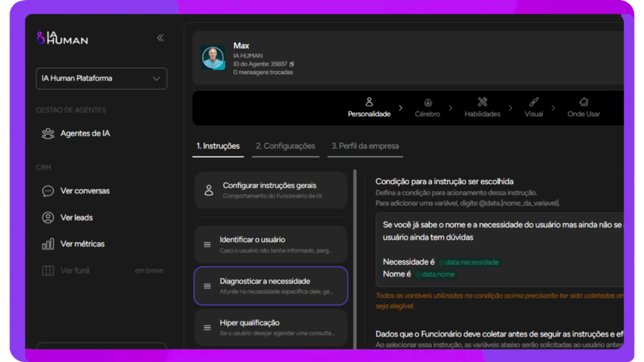Copy the agent ID 35697
Viewport: 644px width, 362px height.
pos(292,65)
